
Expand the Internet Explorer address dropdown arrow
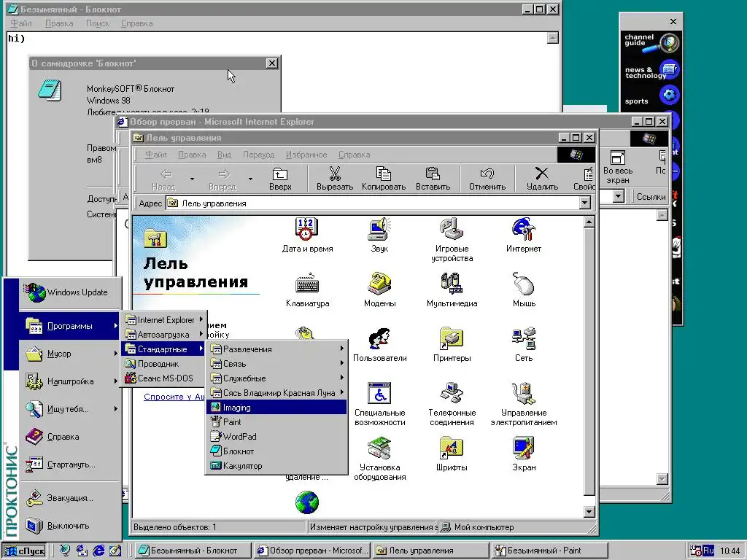(x=618, y=196)
